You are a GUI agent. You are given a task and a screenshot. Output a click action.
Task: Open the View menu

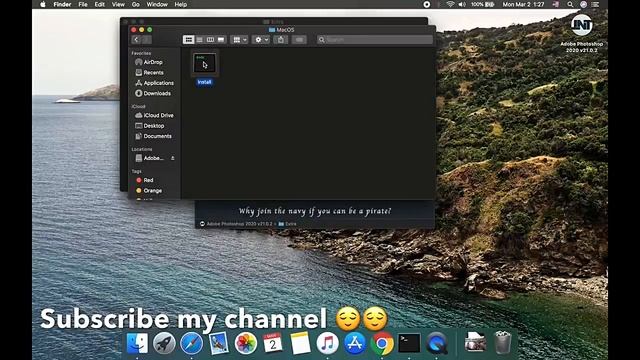tap(118, 4)
